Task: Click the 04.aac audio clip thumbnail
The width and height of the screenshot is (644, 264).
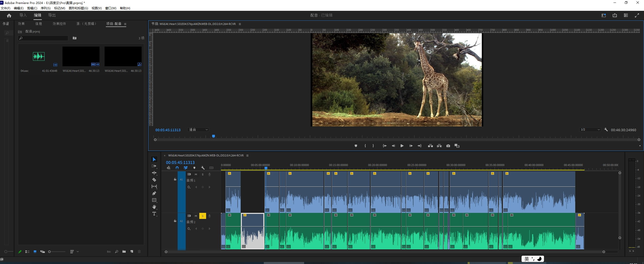Action: point(39,56)
